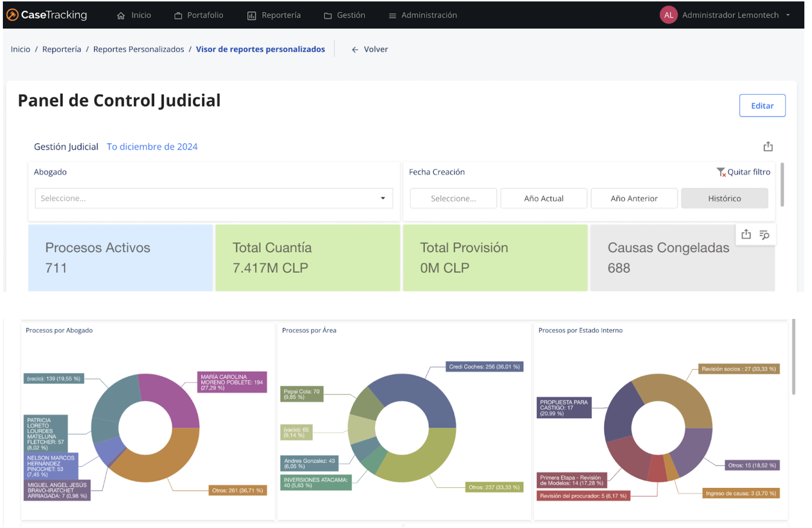
Task: Click the Total Cuantía card
Action: pos(308,258)
